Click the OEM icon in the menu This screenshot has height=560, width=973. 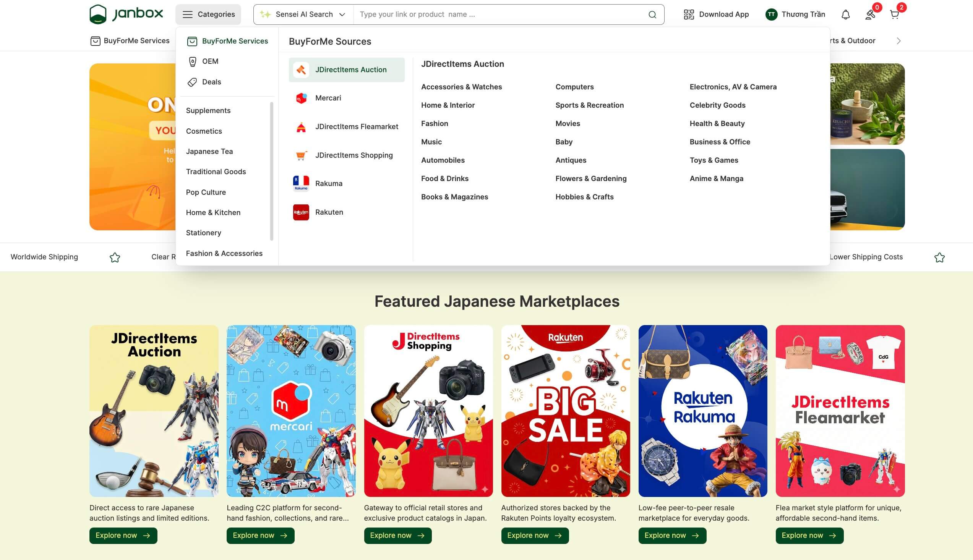[192, 62]
